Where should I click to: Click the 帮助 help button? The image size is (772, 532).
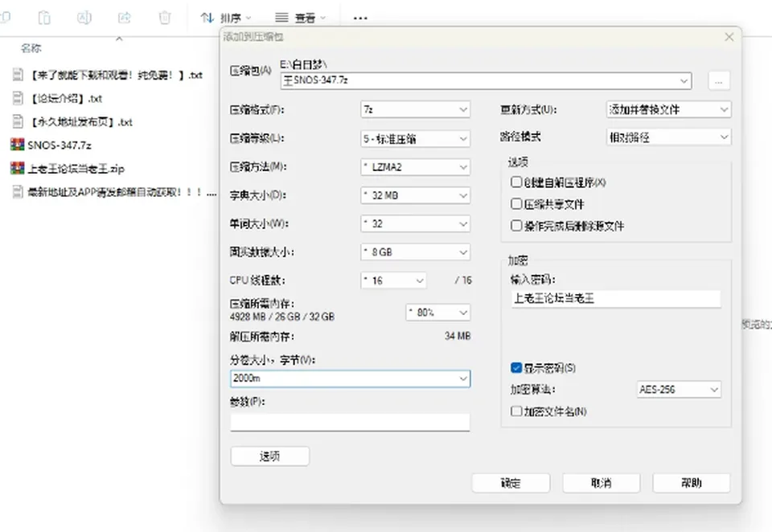point(692,483)
